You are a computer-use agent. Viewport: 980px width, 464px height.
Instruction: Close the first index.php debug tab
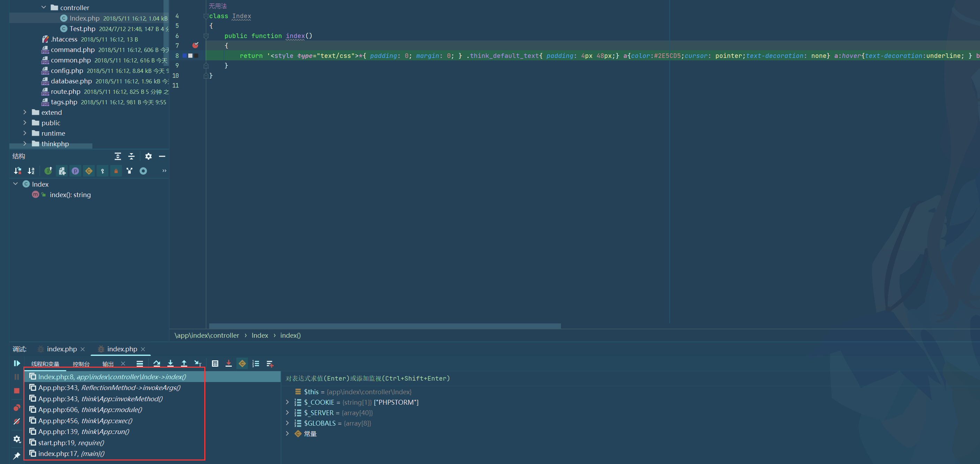click(x=83, y=349)
